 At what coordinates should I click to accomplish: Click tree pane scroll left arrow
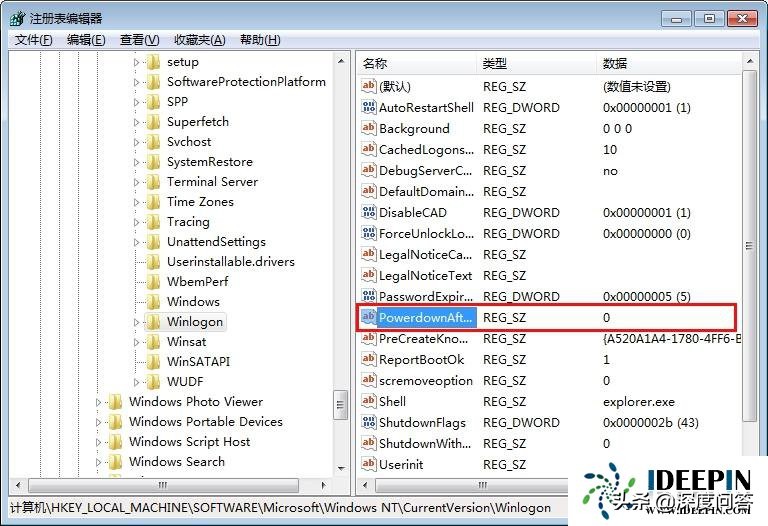(x=18, y=485)
